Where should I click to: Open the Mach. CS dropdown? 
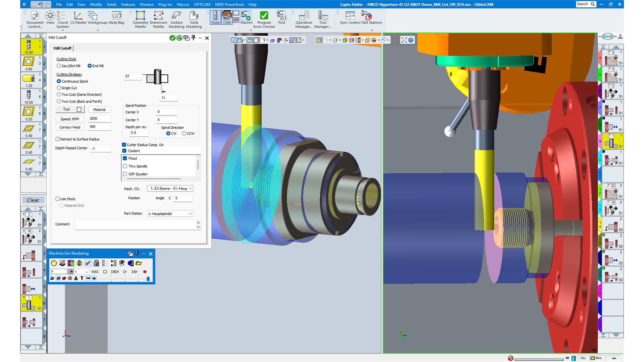(x=170, y=189)
